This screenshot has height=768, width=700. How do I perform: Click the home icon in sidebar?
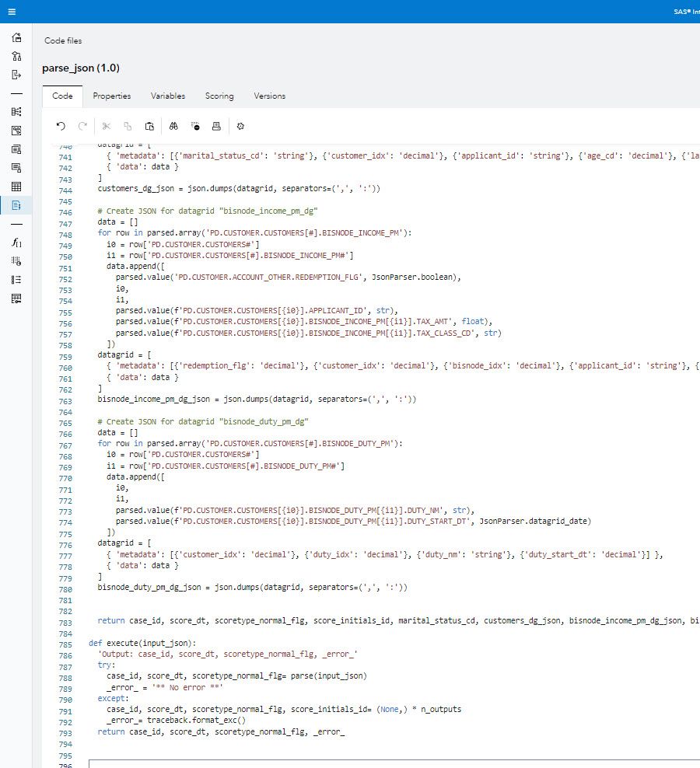click(x=16, y=38)
